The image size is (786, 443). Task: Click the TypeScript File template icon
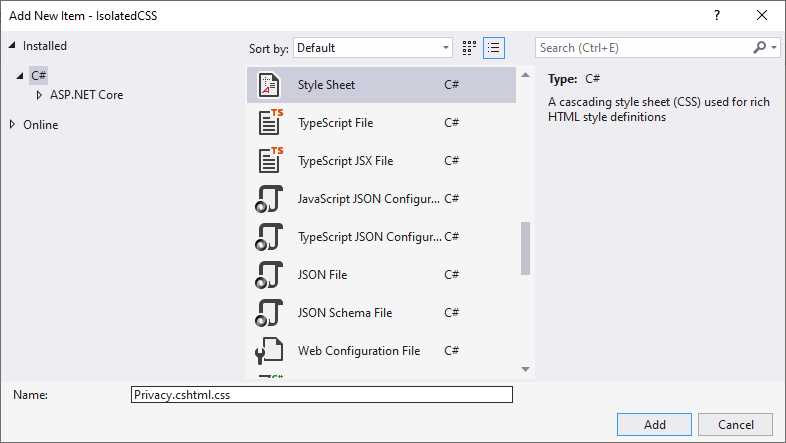tap(271, 122)
